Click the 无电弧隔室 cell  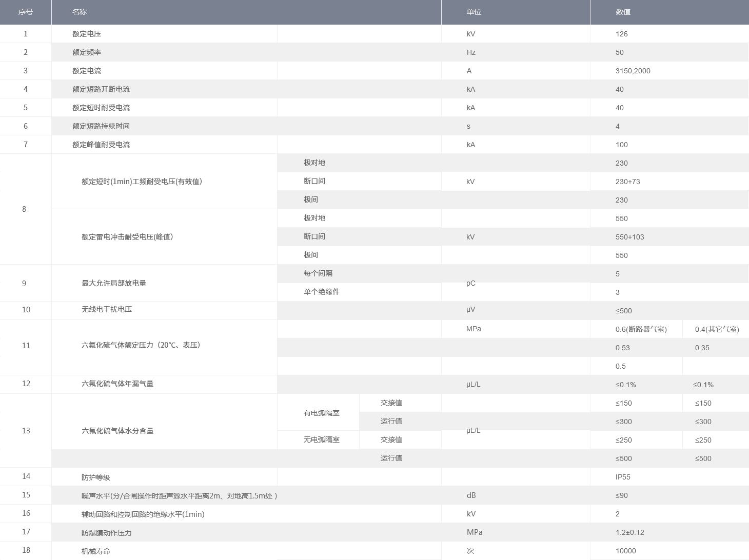pyautogui.click(x=321, y=439)
